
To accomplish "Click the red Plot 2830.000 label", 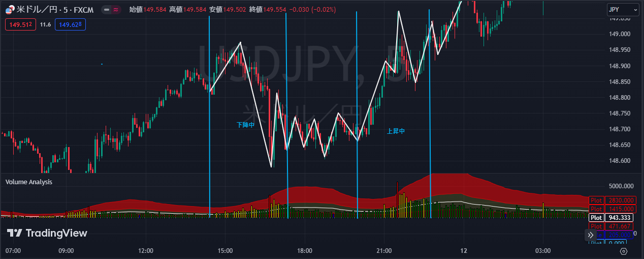I will point(612,200).
